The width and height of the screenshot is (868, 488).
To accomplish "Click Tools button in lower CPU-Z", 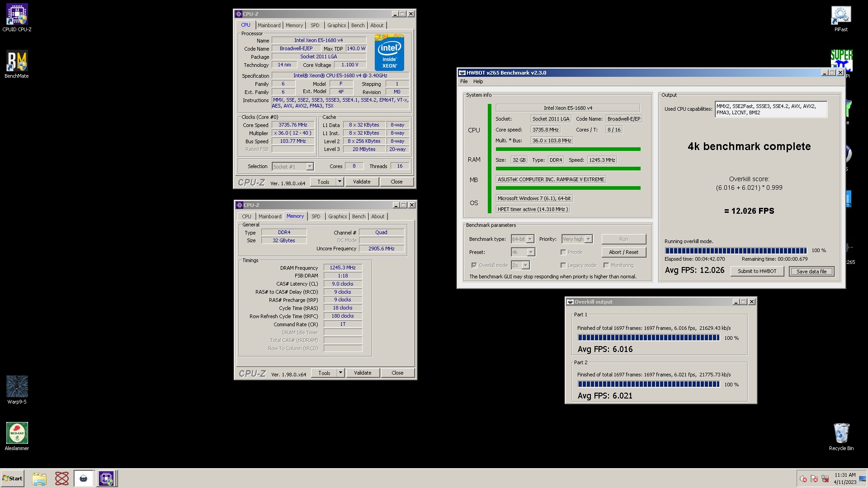I will tap(324, 373).
